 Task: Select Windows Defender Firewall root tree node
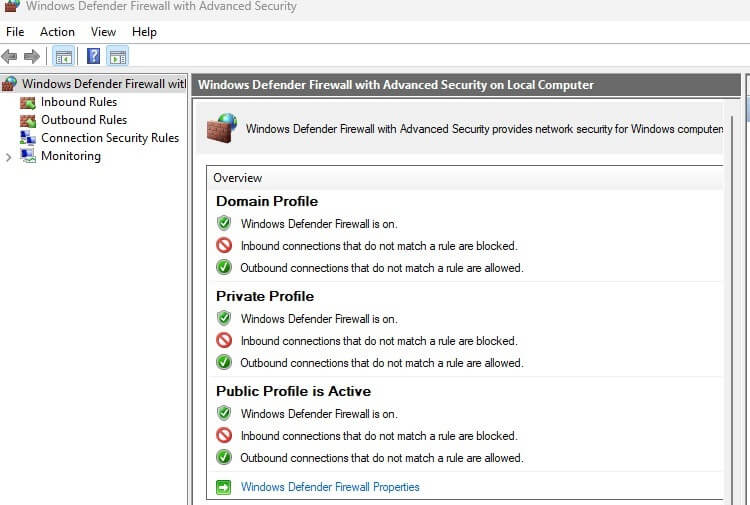(104, 84)
